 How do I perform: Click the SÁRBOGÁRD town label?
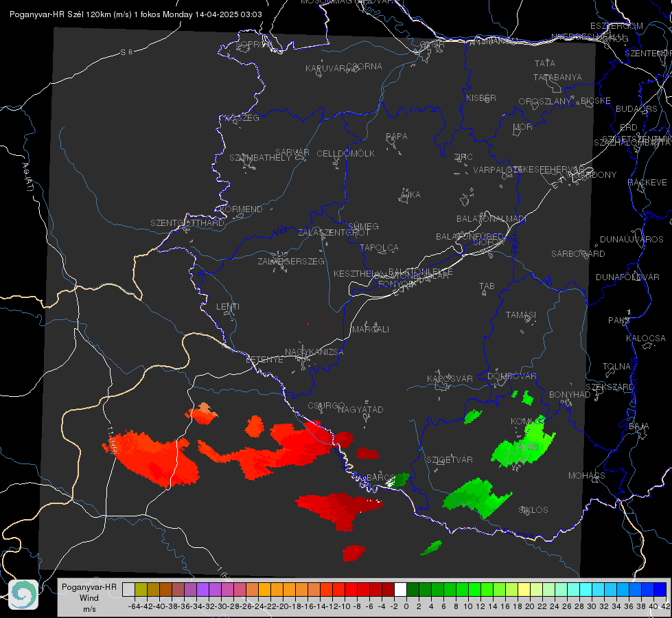578,254
